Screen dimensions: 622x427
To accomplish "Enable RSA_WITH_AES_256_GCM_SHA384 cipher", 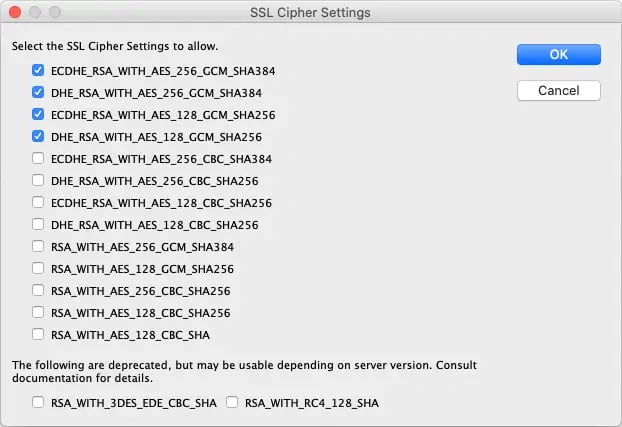I will 38,247.
